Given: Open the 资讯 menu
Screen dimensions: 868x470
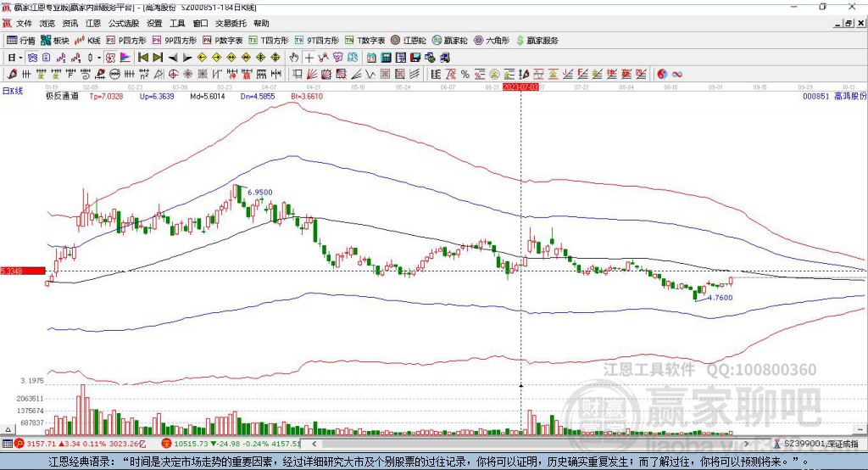Looking at the screenshot, I should [70, 23].
